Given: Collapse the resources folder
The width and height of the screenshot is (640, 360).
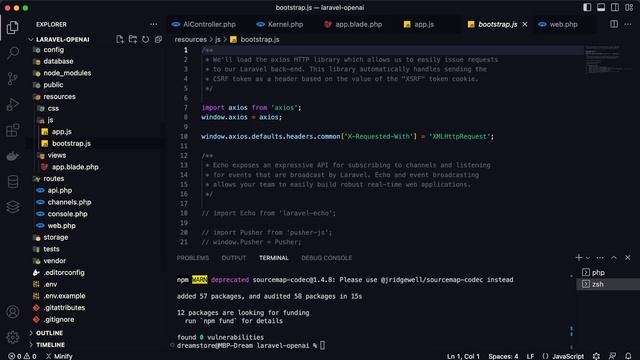Looking at the screenshot, I should [x=60, y=97].
